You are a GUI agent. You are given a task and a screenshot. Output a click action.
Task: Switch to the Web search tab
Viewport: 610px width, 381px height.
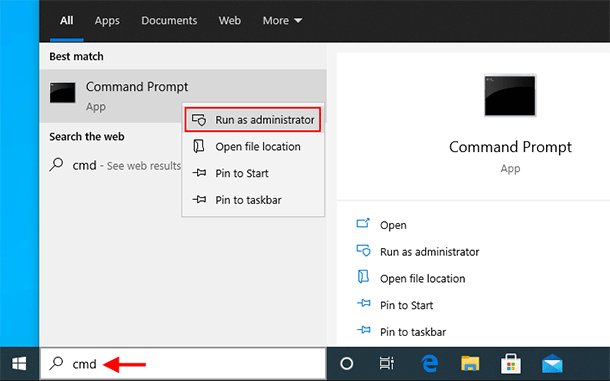pos(230,20)
